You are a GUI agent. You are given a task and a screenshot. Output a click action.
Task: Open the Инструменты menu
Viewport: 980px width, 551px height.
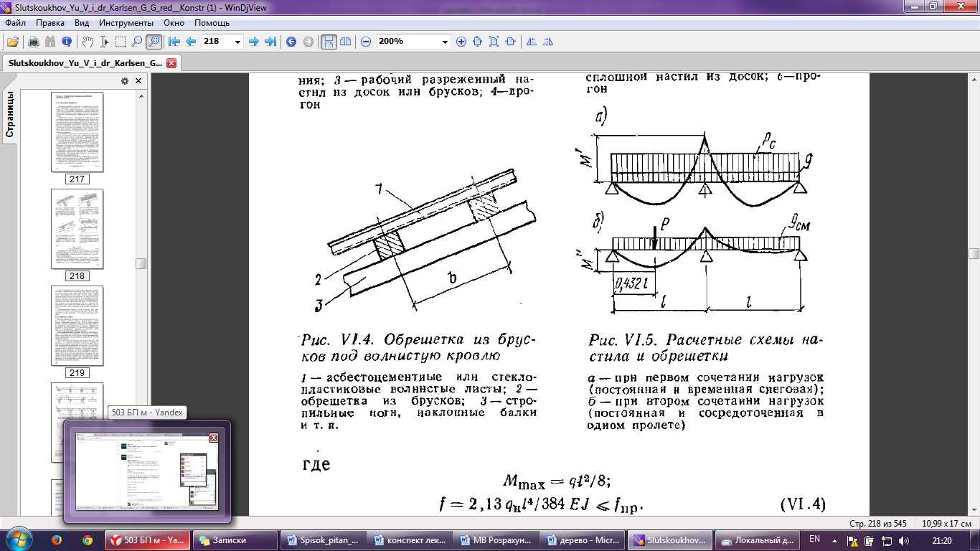coord(127,23)
